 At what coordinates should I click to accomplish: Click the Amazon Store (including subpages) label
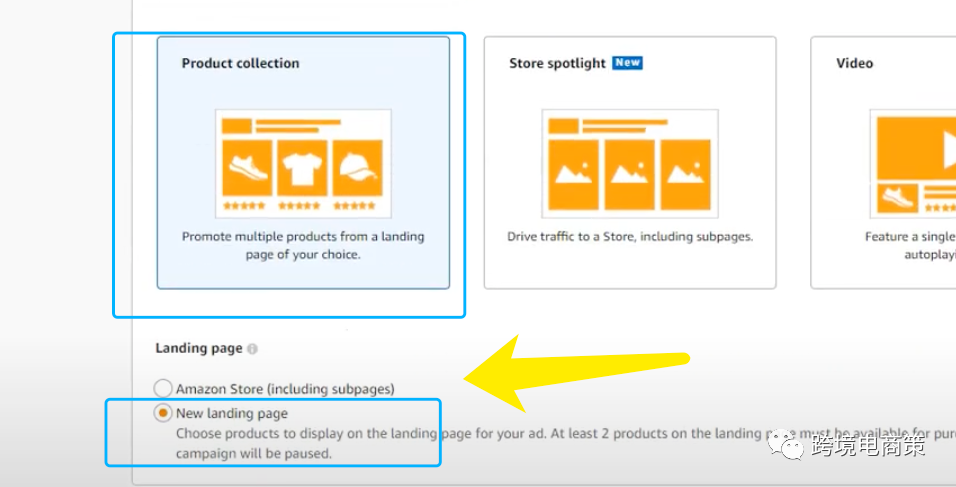click(285, 388)
